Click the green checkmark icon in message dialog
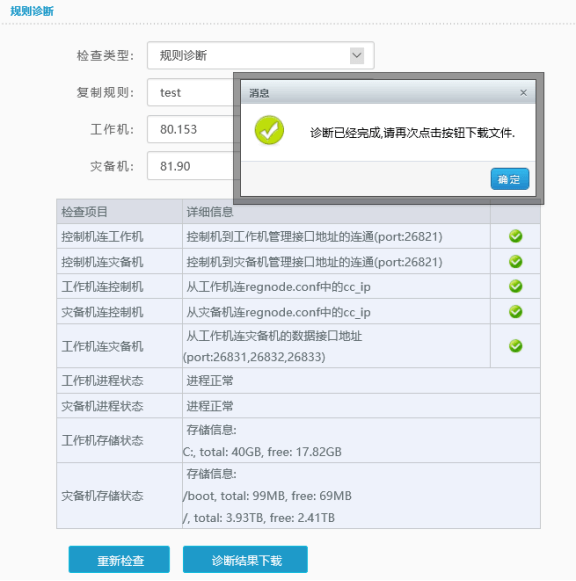Viewport: 576px width, 581px height. (x=269, y=130)
